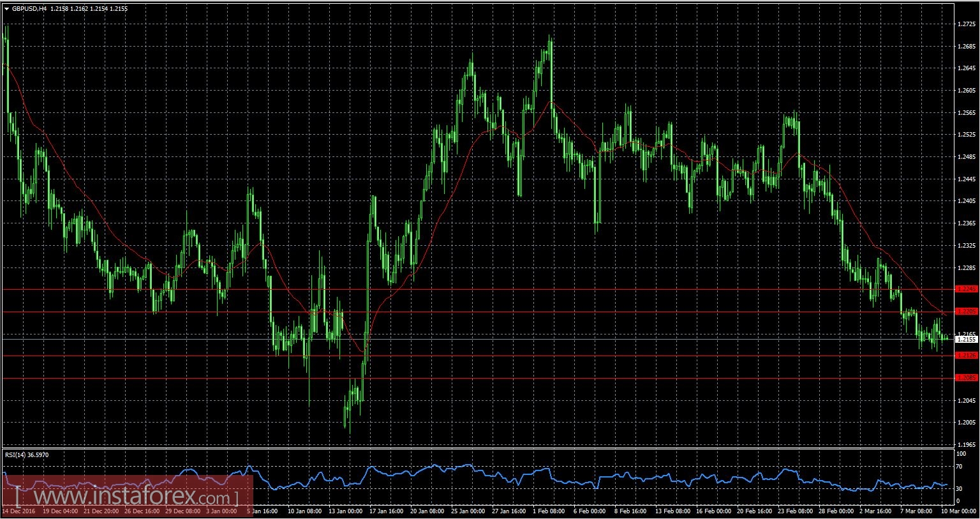Click the 1.2445 price axis value
The height and width of the screenshot is (519, 980).
[x=967, y=179]
